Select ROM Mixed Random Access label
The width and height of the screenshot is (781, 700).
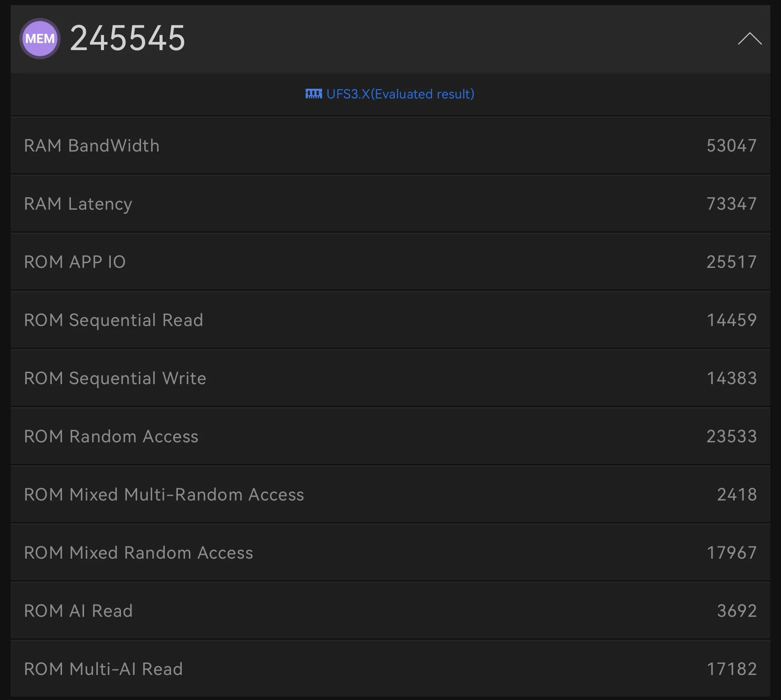(x=138, y=553)
